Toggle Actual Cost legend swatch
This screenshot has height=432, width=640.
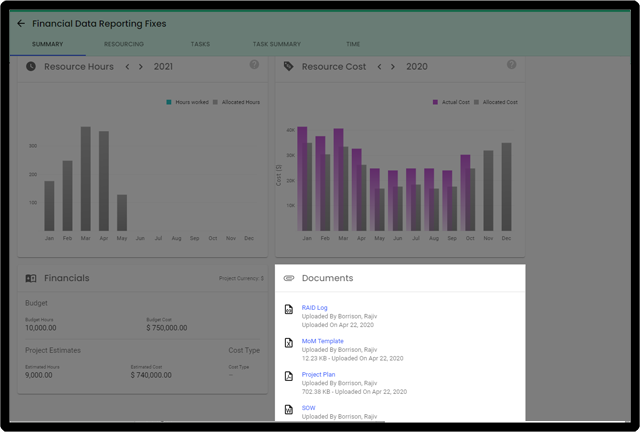(436, 102)
